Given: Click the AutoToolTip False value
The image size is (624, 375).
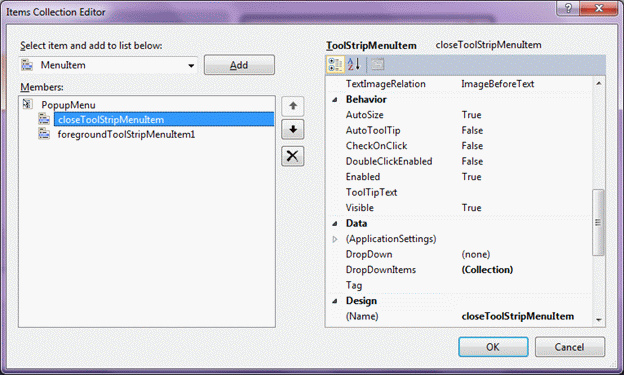Looking at the screenshot, I should tap(472, 131).
